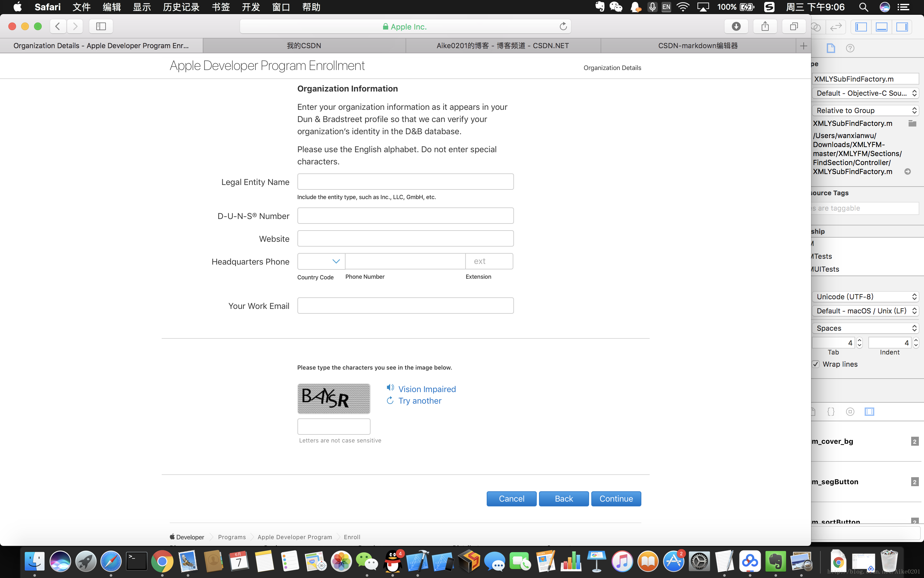Open the 文件 menu
The image size is (924, 578).
[x=81, y=7]
